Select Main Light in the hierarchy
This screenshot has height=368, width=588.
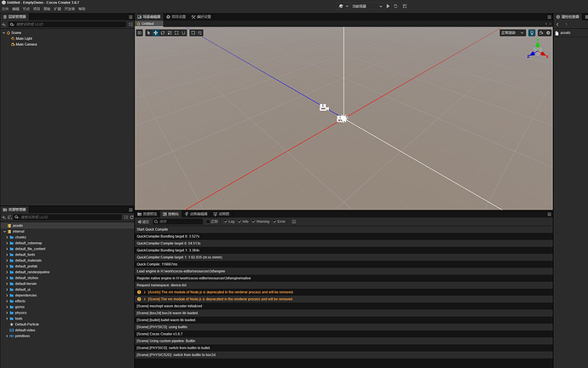click(24, 38)
